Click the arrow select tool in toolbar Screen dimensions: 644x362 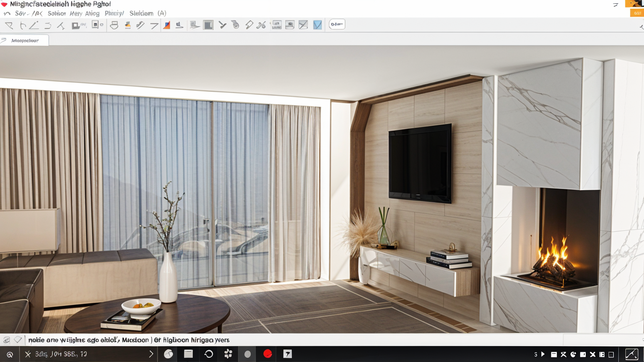click(x=9, y=25)
